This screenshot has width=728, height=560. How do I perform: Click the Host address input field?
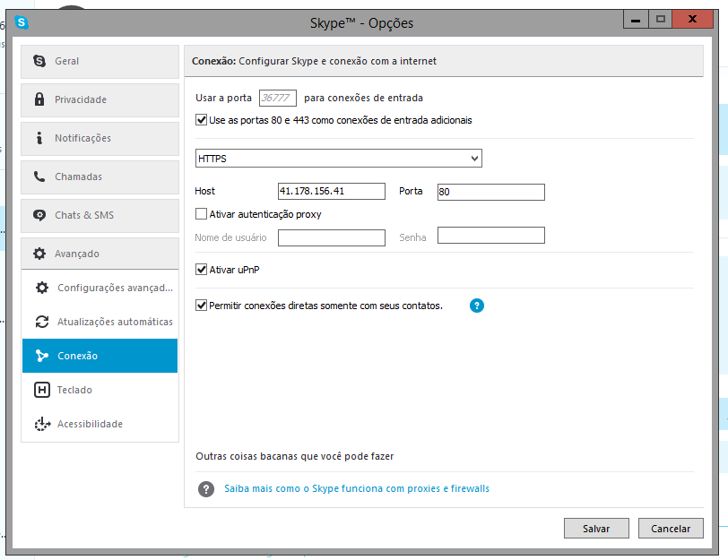tap(332, 191)
